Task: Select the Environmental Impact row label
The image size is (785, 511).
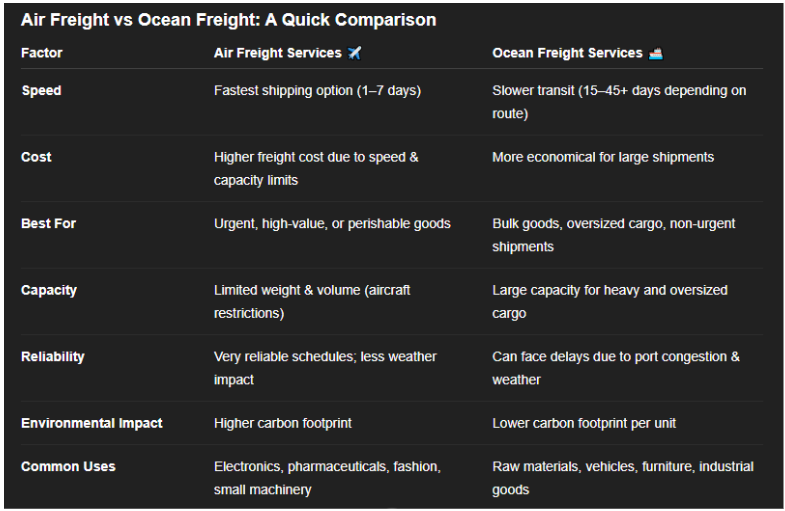Action: click(92, 423)
